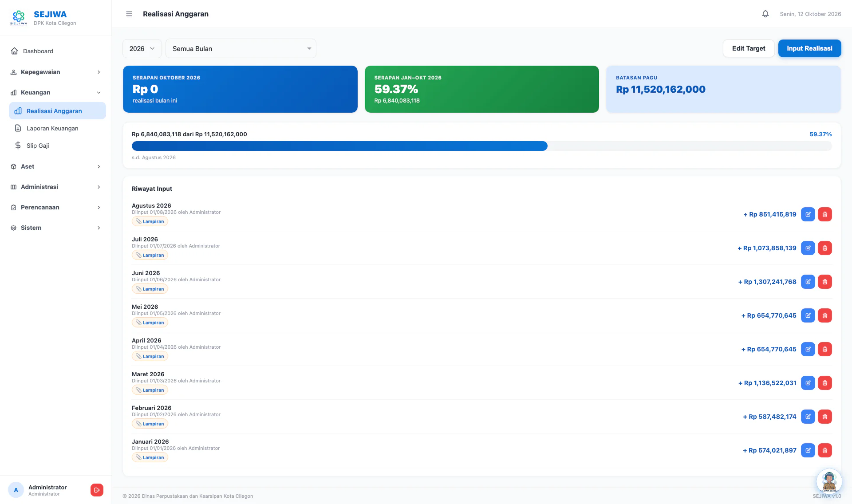
Task: Click the Input Realisasi button
Action: [809, 48]
